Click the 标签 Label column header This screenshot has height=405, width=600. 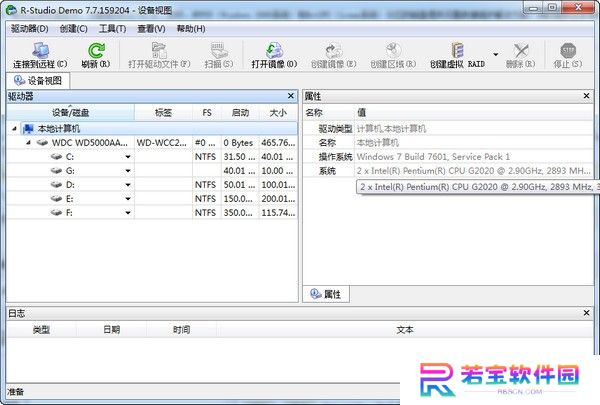click(163, 113)
